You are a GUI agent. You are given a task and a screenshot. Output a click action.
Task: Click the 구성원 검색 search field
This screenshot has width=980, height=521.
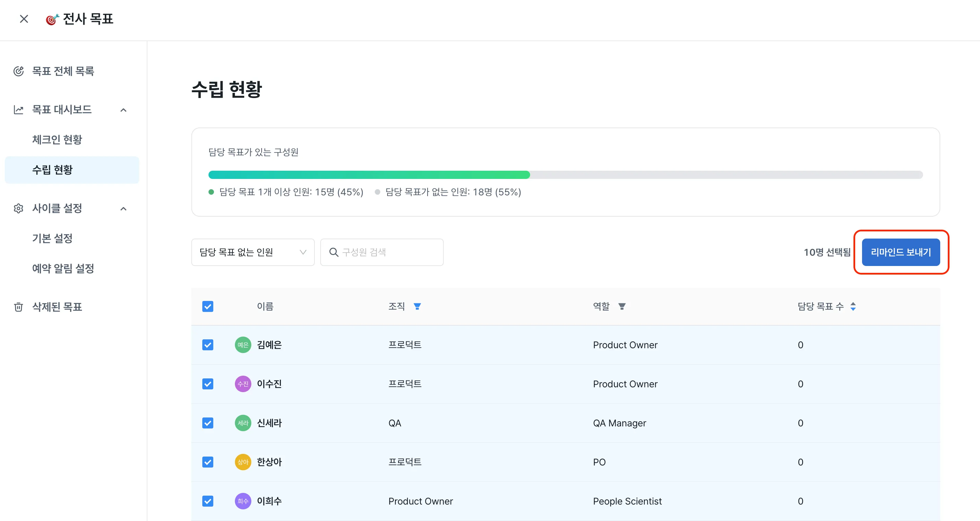click(x=382, y=252)
